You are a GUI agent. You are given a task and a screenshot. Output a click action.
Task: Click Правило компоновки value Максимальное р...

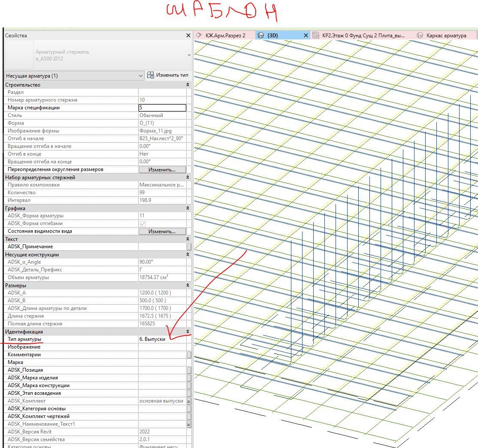coord(162,185)
